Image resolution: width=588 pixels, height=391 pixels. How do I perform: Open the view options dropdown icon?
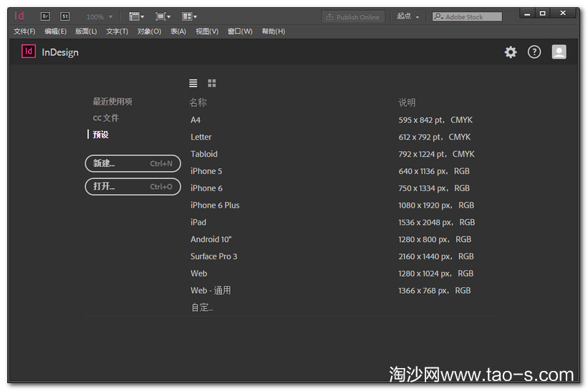pyautogui.click(x=137, y=16)
